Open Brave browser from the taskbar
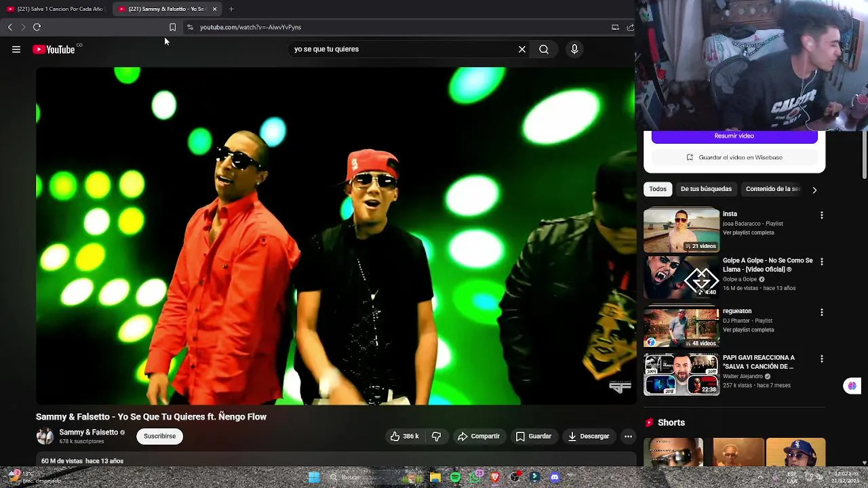Screen dimensions: 868x488 495,477
